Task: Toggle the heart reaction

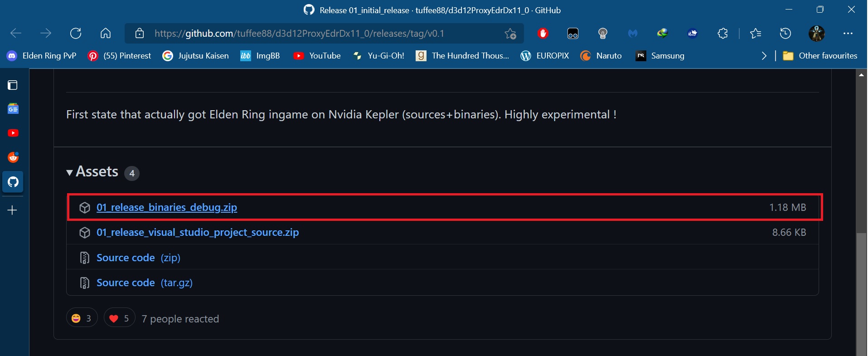Action: tap(120, 318)
